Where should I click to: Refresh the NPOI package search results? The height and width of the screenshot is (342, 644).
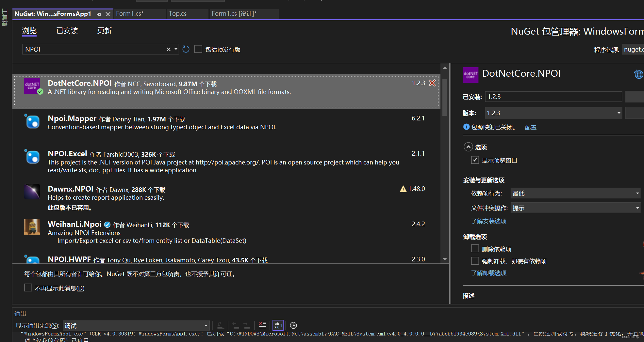(x=186, y=49)
